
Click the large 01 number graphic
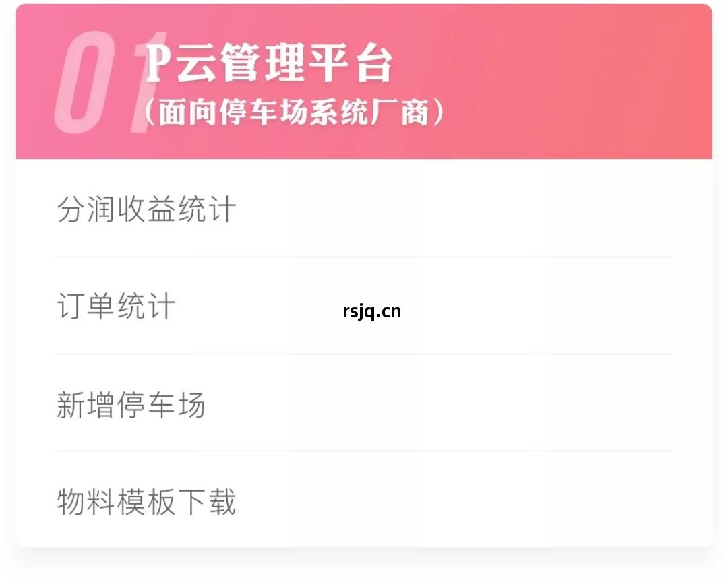108,82
